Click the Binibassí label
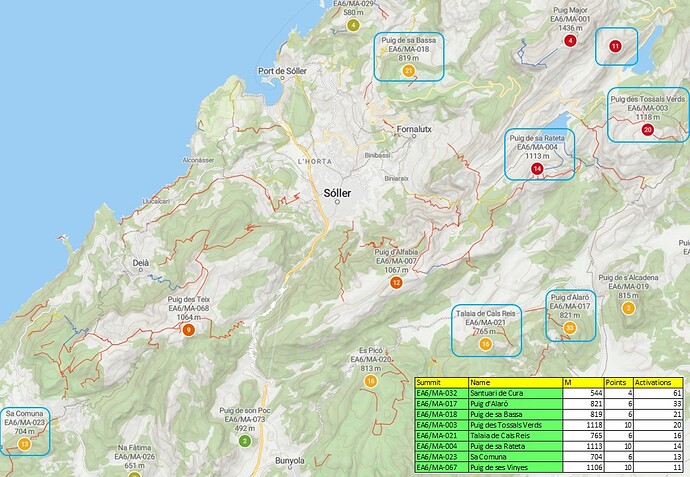The width and height of the screenshot is (690, 477). tap(377, 155)
